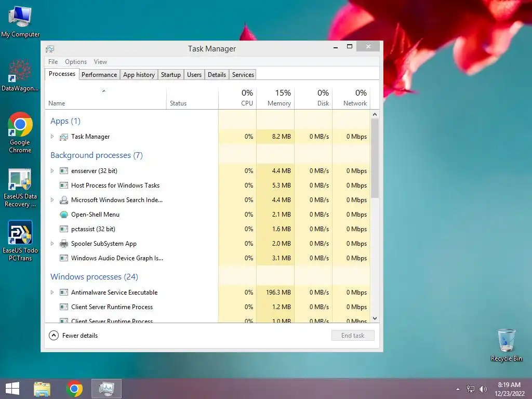
Task: Open EaseUS Todo PCTrans desktop shortcut
Action: (20, 241)
